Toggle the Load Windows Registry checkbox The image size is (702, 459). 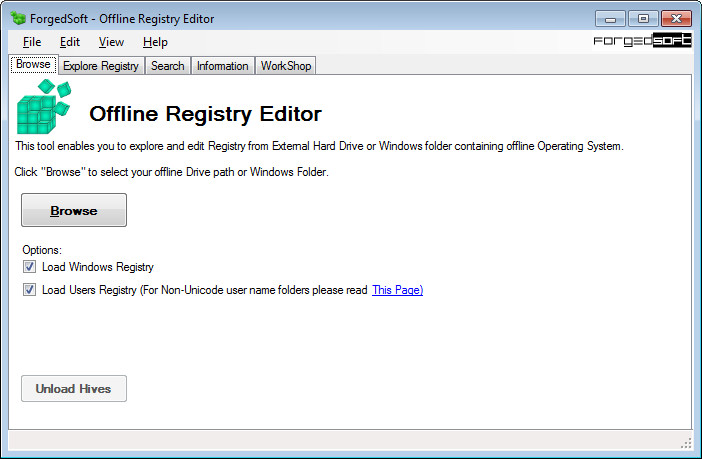[30, 267]
